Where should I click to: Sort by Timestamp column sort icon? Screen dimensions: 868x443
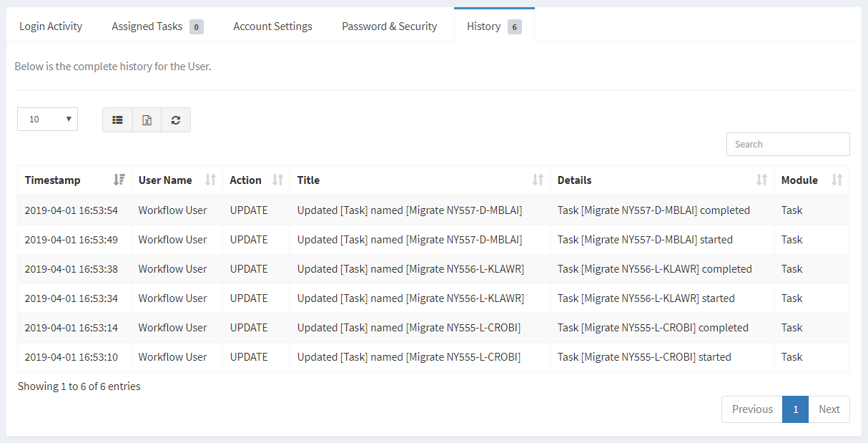coord(119,180)
